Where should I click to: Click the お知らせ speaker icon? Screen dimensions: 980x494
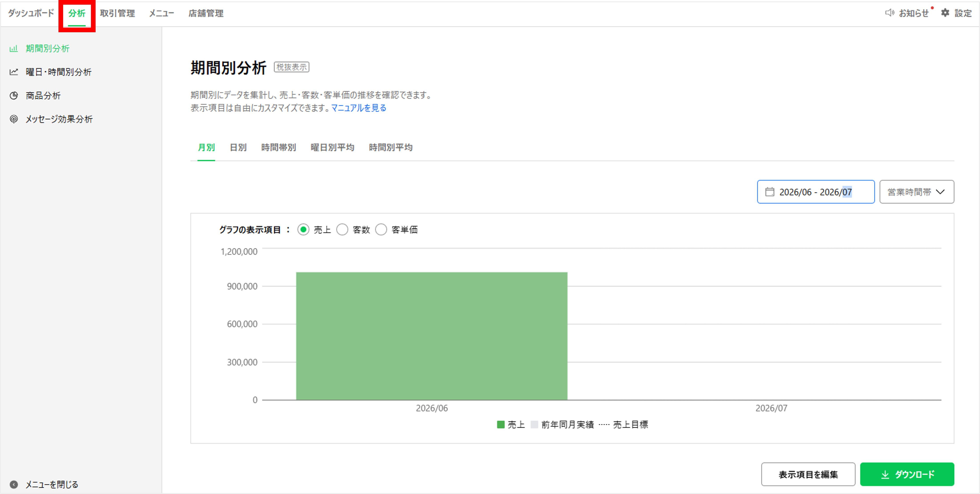click(x=890, y=13)
